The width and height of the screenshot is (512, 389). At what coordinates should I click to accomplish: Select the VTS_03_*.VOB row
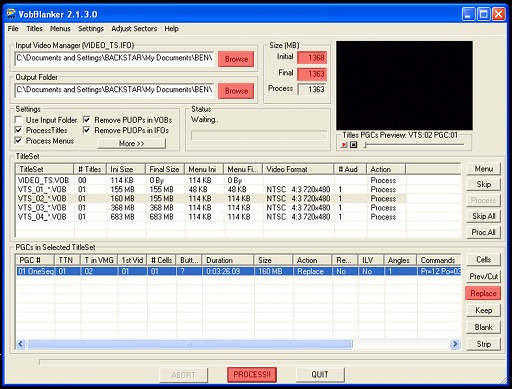[211, 208]
